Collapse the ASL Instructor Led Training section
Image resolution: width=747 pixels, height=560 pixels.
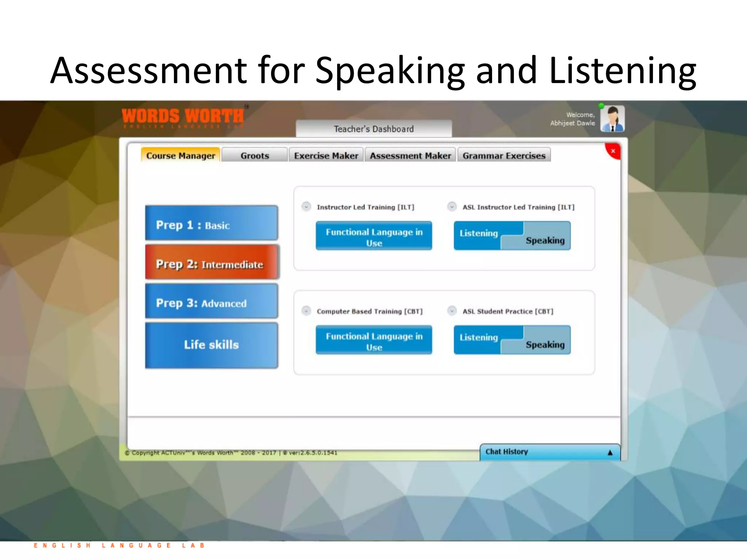click(x=452, y=207)
